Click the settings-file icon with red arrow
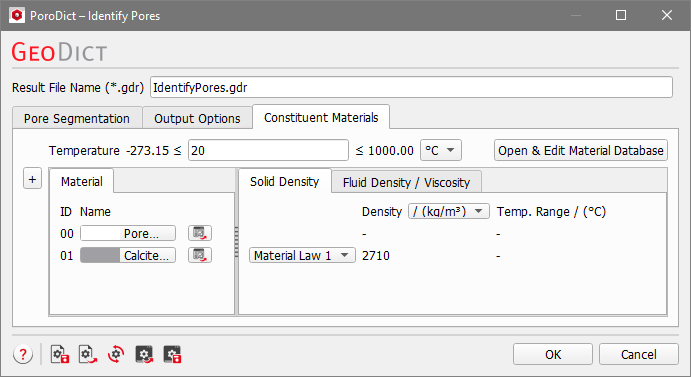Screen dimensions: 691x377 coord(88,354)
